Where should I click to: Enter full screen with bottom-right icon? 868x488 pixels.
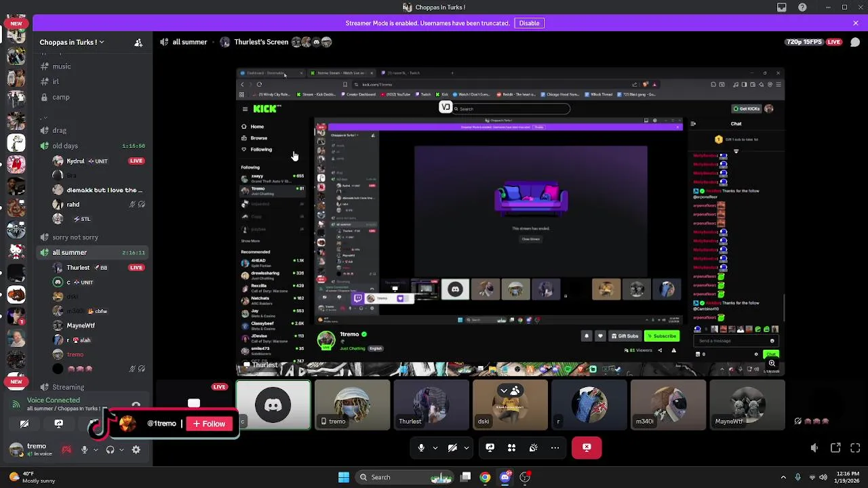[855, 448]
